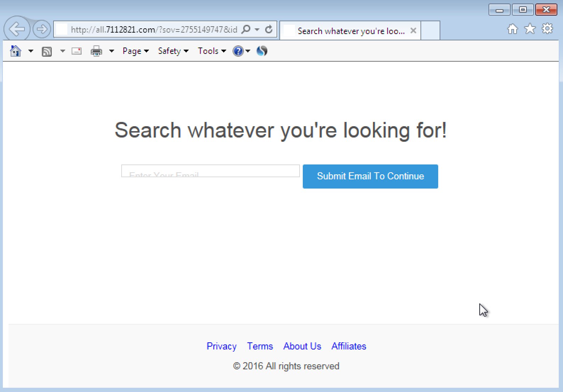The height and width of the screenshot is (392, 563).
Task: Open the Privacy link in footer
Action: click(221, 346)
